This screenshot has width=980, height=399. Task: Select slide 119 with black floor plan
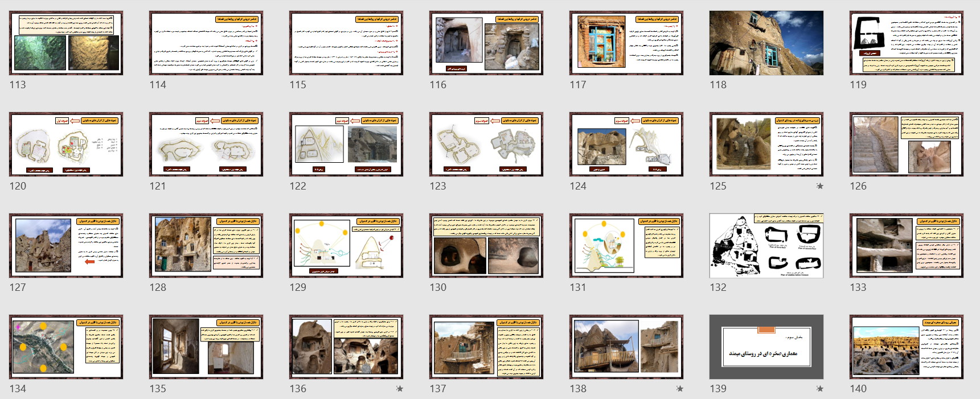tap(907, 43)
